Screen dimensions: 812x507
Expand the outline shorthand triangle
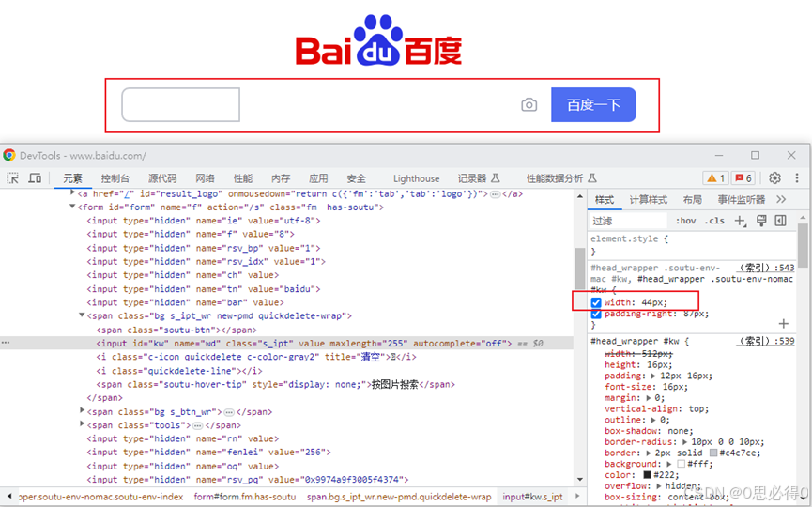click(653, 420)
